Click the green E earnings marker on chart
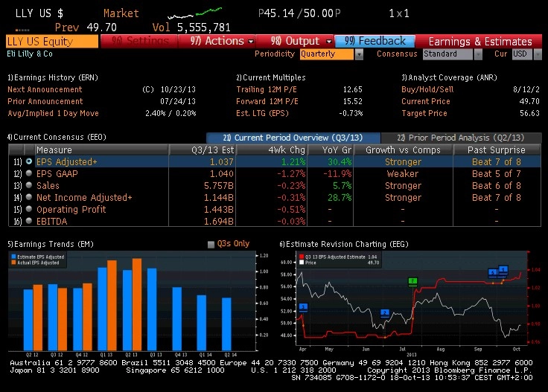Image resolution: width=548 pixels, height=392 pixels. point(412,281)
